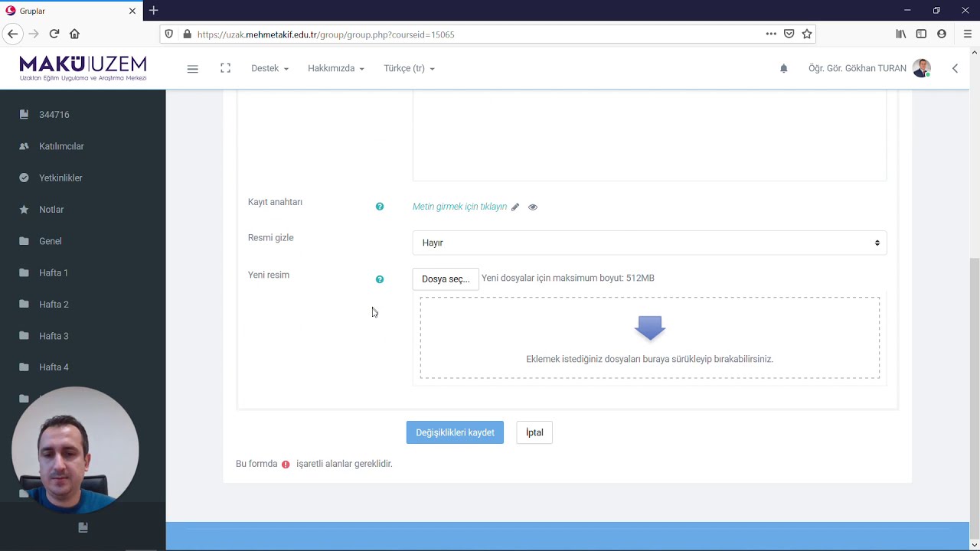The height and width of the screenshot is (551, 980).
Task: Click Dosya seç... button
Action: point(446,279)
